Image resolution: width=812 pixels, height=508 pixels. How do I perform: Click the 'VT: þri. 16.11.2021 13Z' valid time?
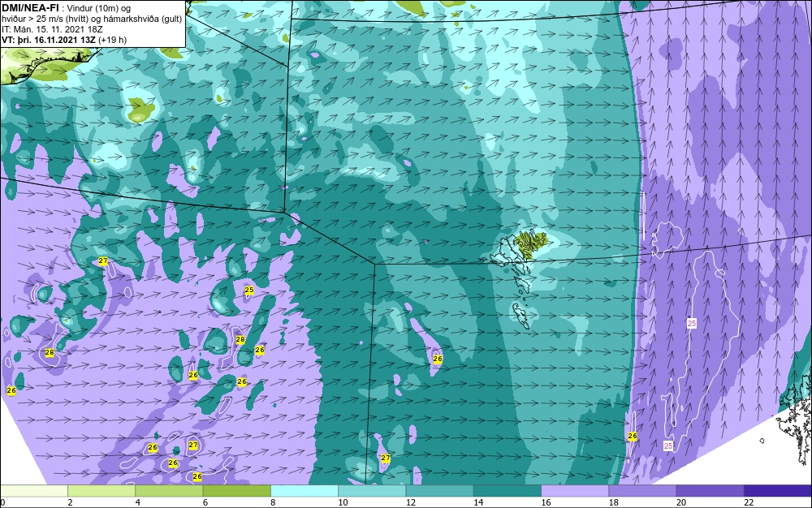[x=49, y=40]
